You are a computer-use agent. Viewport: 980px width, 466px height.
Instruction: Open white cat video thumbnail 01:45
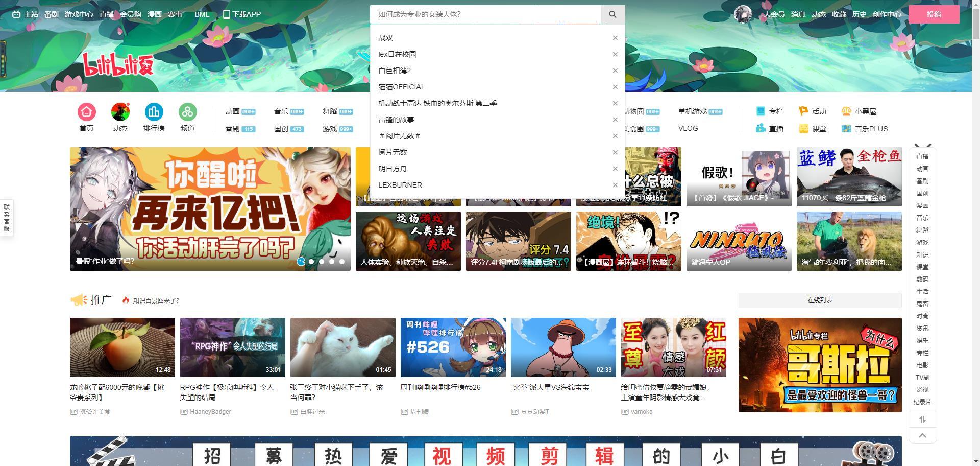[x=343, y=347]
